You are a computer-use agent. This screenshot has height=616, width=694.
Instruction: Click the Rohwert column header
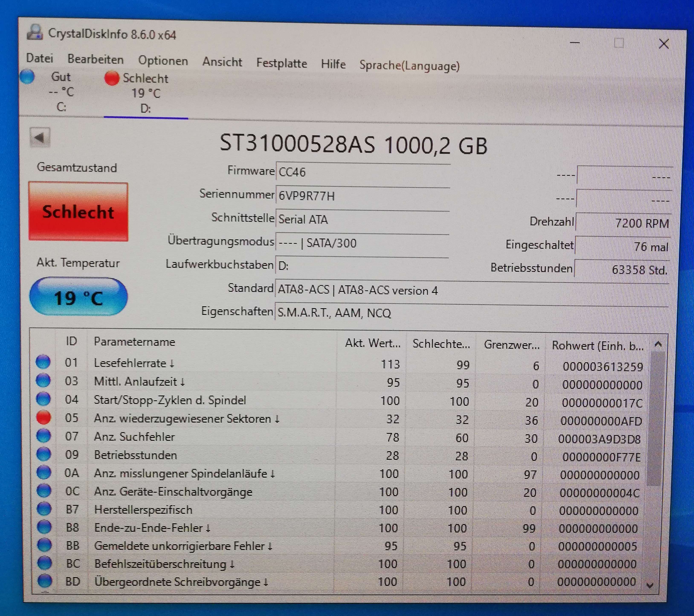[x=598, y=346]
